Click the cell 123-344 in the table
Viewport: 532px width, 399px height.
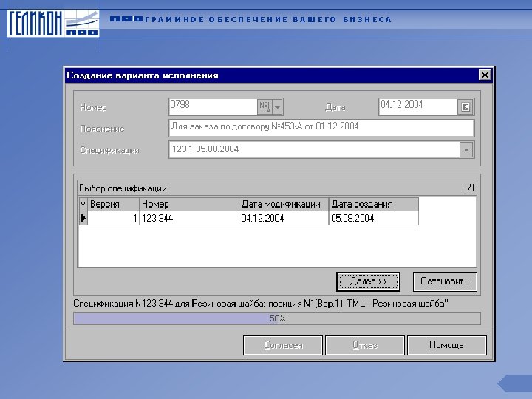coord(189,218)
